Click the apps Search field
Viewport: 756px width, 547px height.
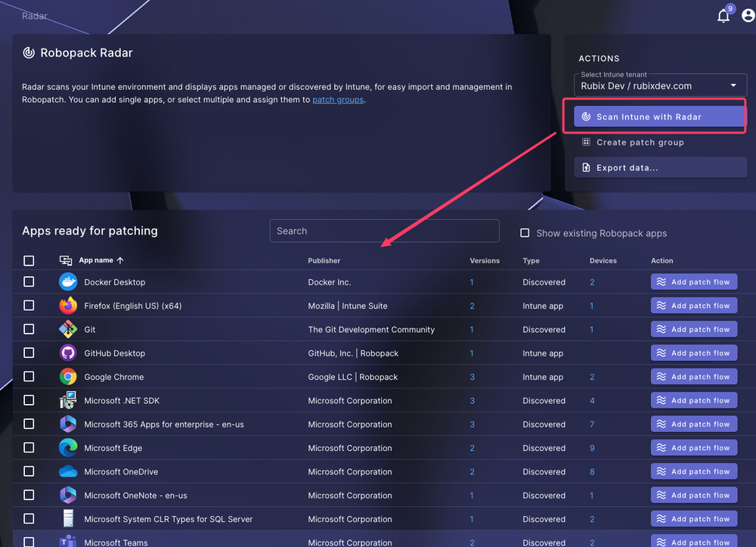point(384,231)
